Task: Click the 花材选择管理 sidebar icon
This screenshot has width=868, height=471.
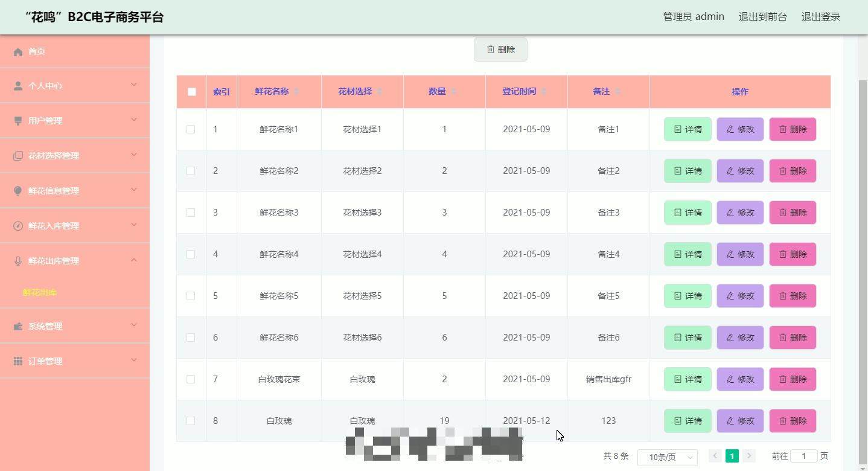Action: (x=18, y=156)
